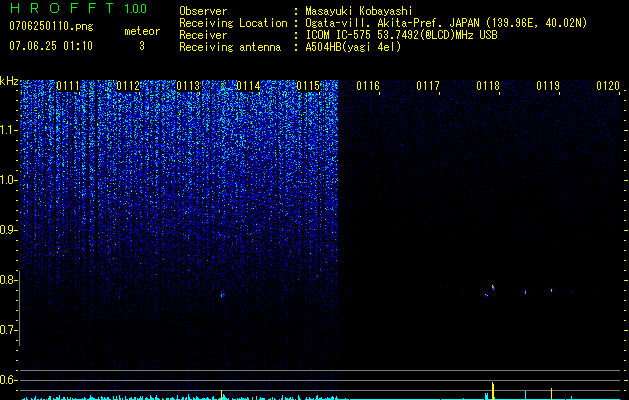
Task: Click the 0.6 kHz axis label
Action: [x=8, y=380]
